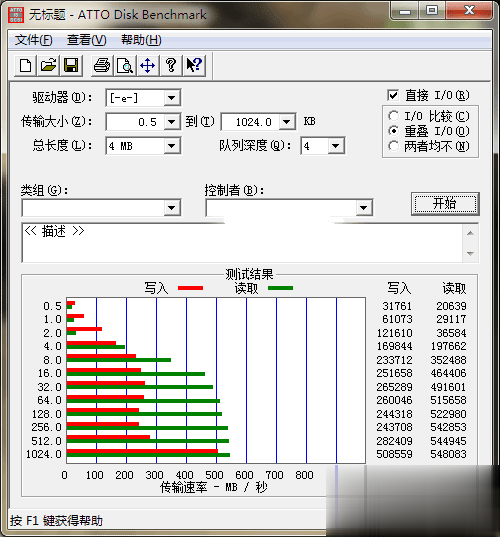Click the write value 282409
500x537 pixels.
pyautogui.click(x=394, y=441)
